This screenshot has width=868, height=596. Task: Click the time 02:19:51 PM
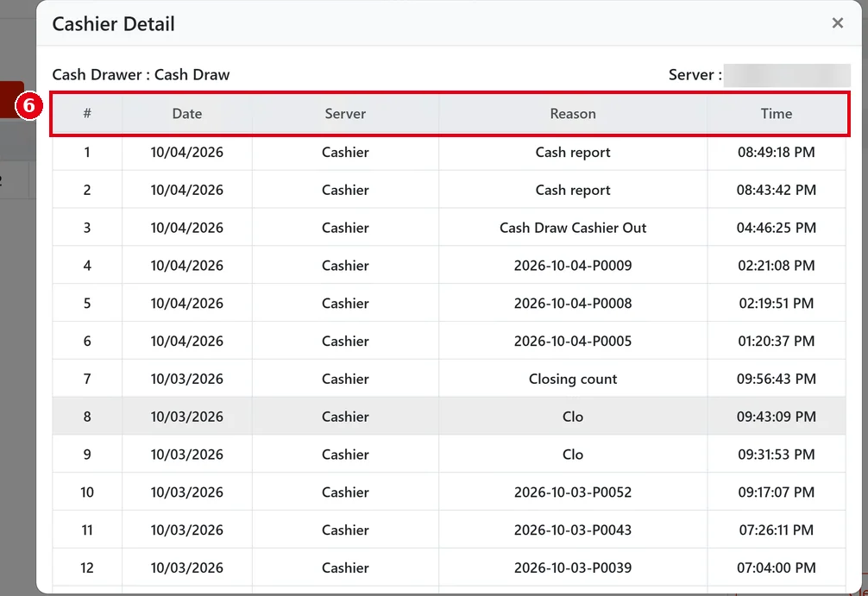tap(776, 304)
